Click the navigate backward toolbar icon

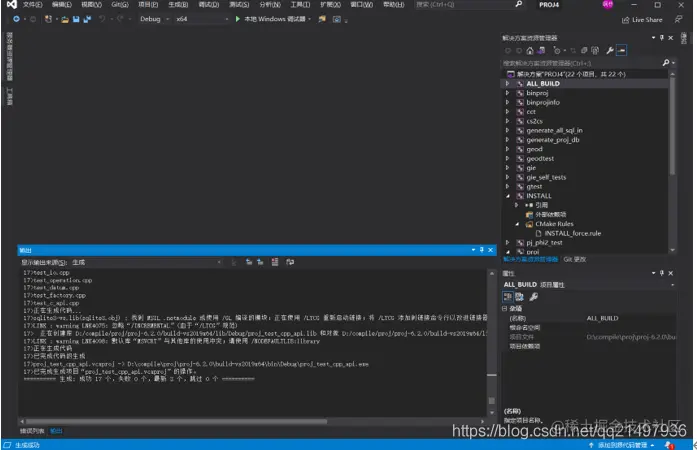pos(16,19)
